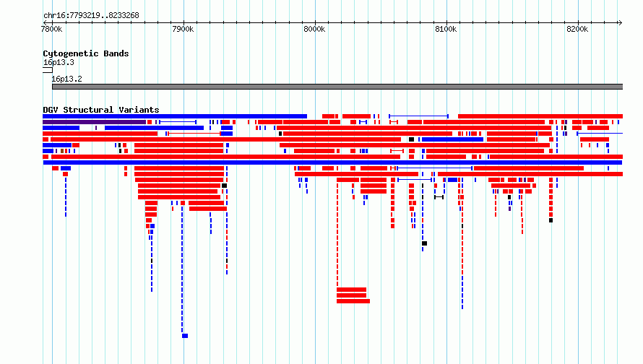Select the black square below red stack near 8180k
Image resolution: width=643 pixels, height=364 pixels.
[x=551, y=220]
